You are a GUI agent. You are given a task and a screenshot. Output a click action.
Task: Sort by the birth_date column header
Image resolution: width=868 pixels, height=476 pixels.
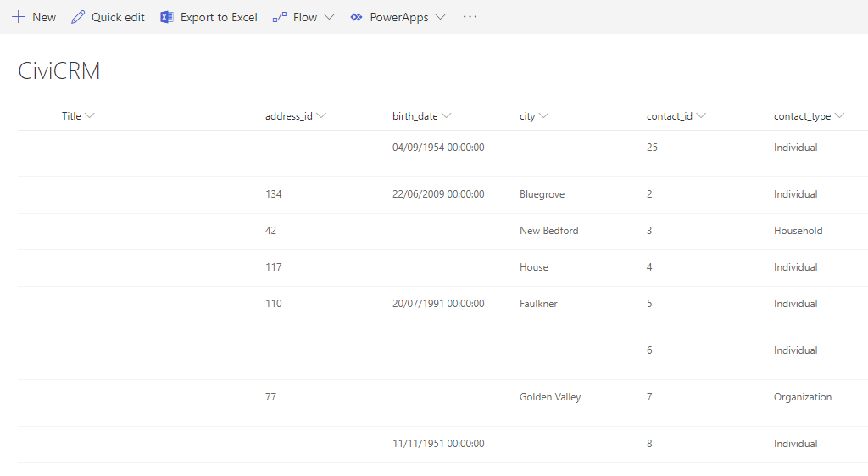pyautogui.click(x=415, y=116)
